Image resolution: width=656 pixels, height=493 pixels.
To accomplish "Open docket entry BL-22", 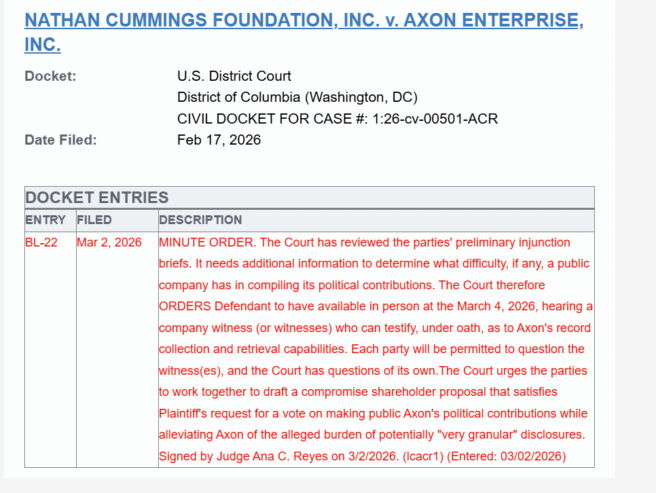I will pos(40,242).
